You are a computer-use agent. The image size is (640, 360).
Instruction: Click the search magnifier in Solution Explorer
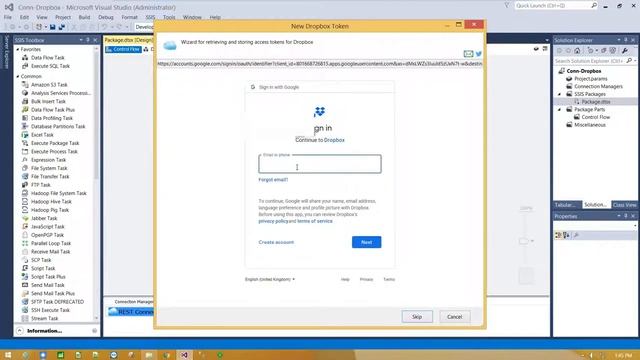coord(629,61)
